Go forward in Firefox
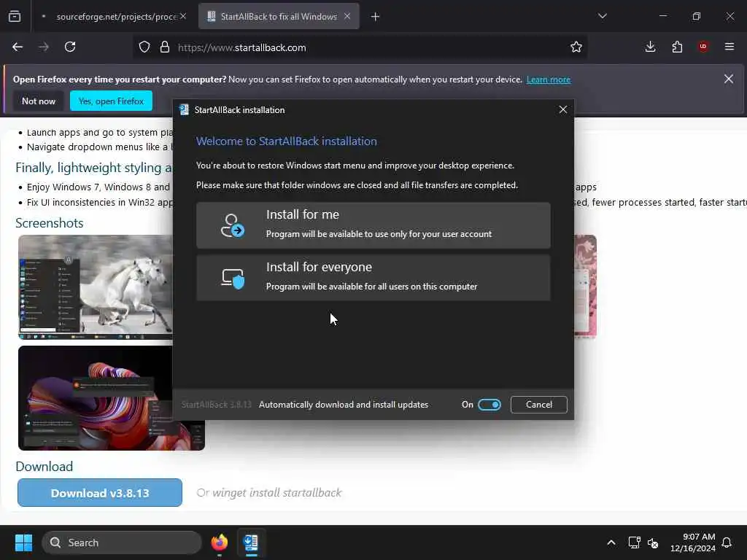 [x=44, y=47]
